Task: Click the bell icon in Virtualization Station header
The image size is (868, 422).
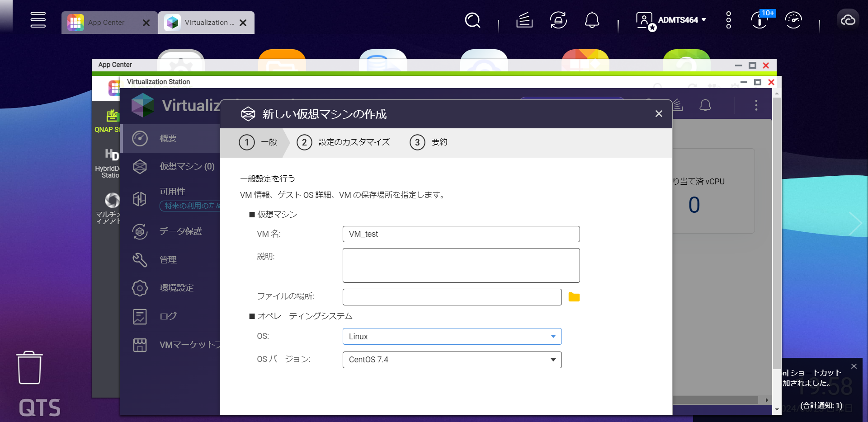Action: click(705, 105)
